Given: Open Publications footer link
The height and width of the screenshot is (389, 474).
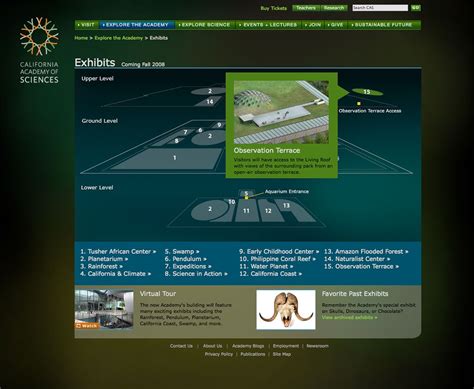Looking at the screenshot, I should click(253, 354).
